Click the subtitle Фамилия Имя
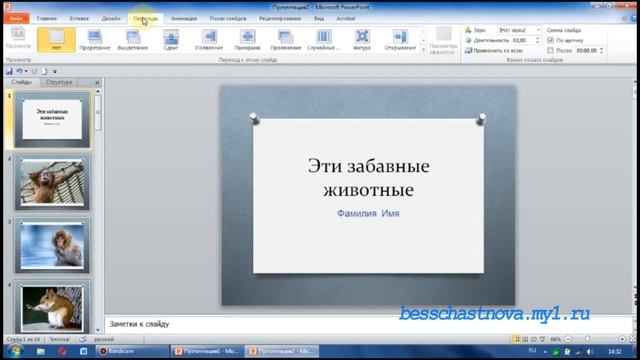 coord(368,213)
